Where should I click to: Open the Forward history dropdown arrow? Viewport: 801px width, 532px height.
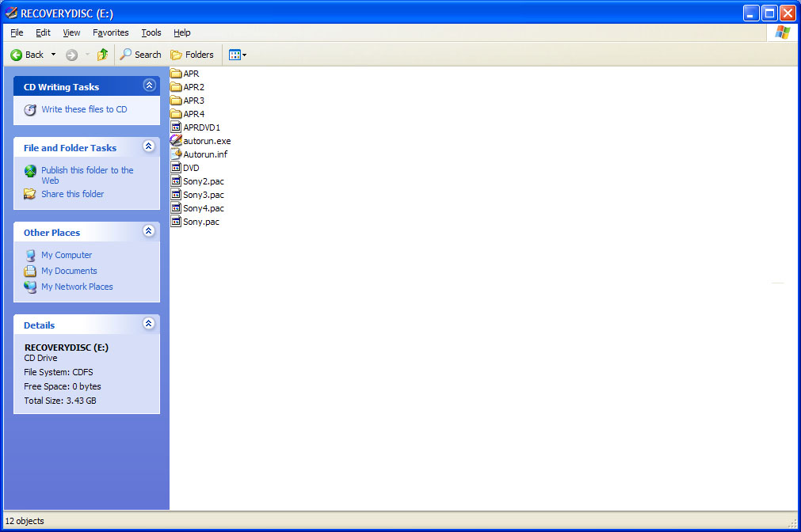[x=87, y=55]
